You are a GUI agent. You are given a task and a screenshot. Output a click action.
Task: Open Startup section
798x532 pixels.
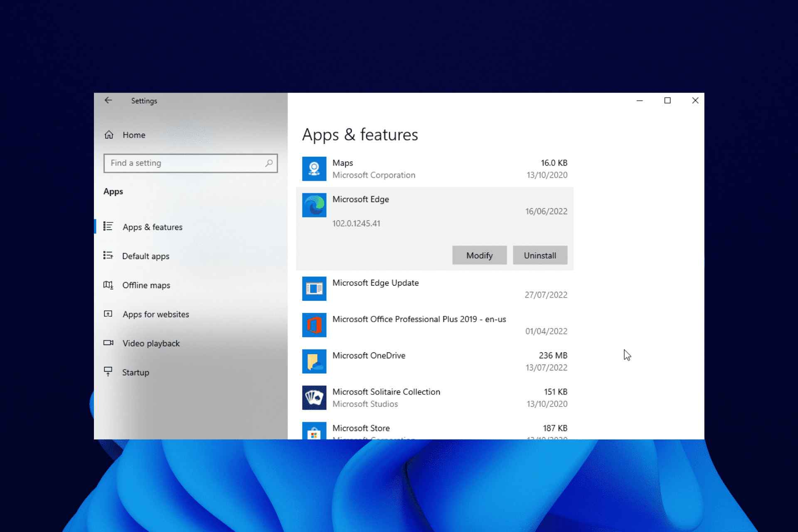[x=135, y=372]
